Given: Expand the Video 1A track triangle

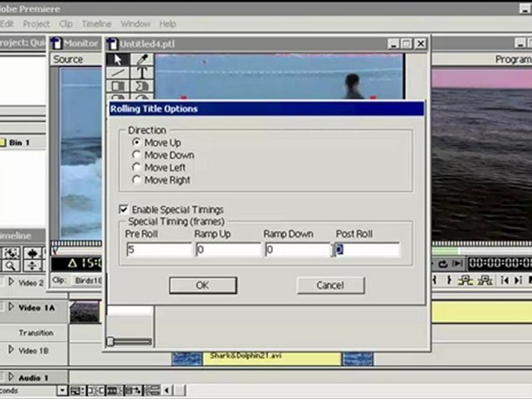Looking at the screenshot, I should coord(11,307).
